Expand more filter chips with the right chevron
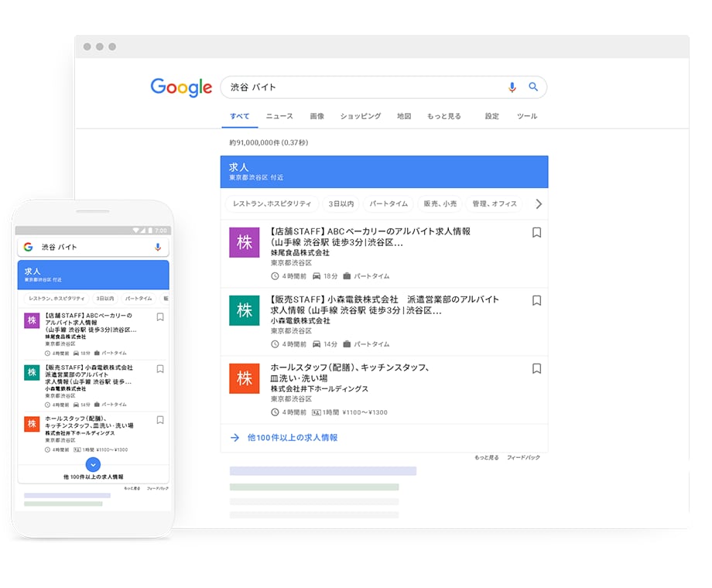Viewport: 712px width, 588px height. tap(539, 204)
